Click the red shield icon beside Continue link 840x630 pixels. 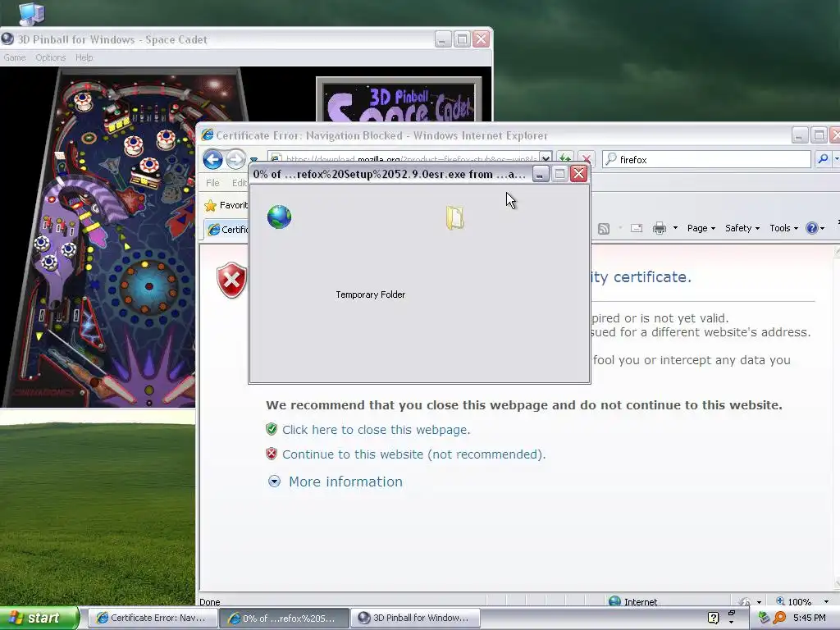click(x=272, y=454)
